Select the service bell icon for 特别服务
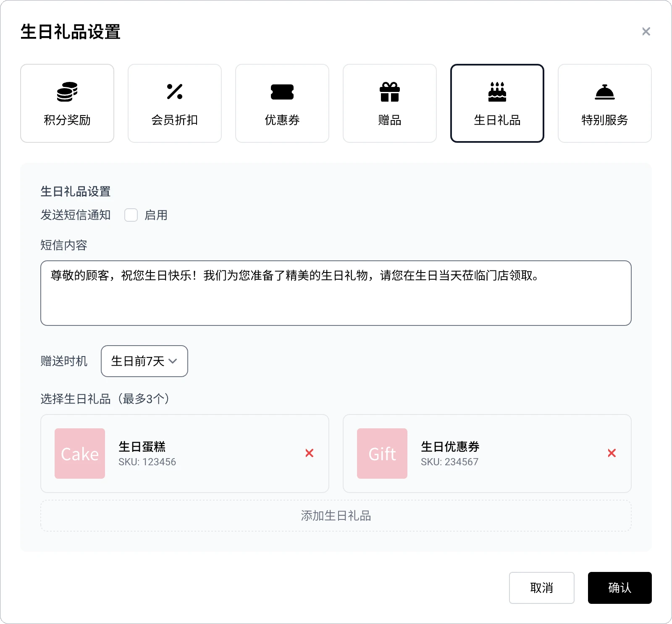The height and width of the screenshot is (624, 672). [605, 92]
